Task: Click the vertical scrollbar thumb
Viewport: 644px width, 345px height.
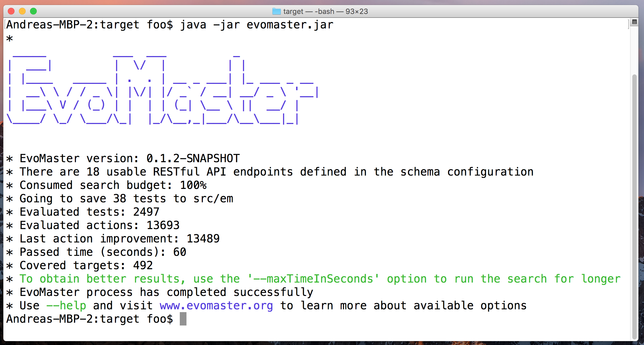Action: [x=635, y=206]
